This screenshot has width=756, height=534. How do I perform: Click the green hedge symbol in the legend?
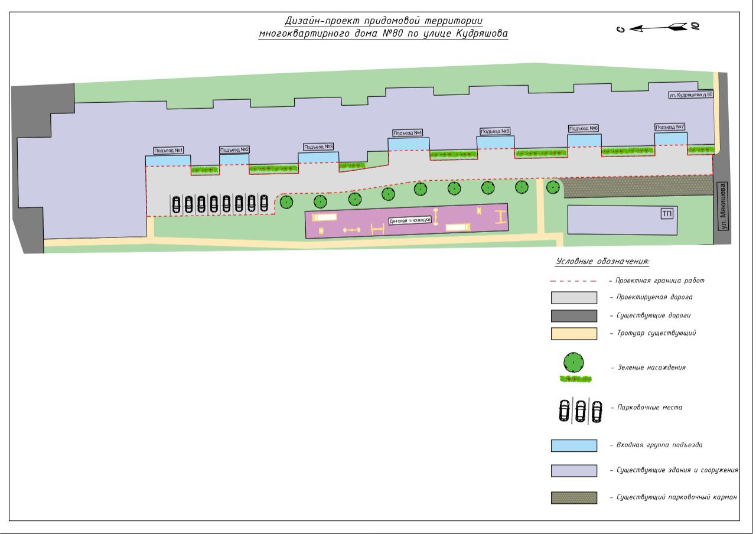pos(576,378)
